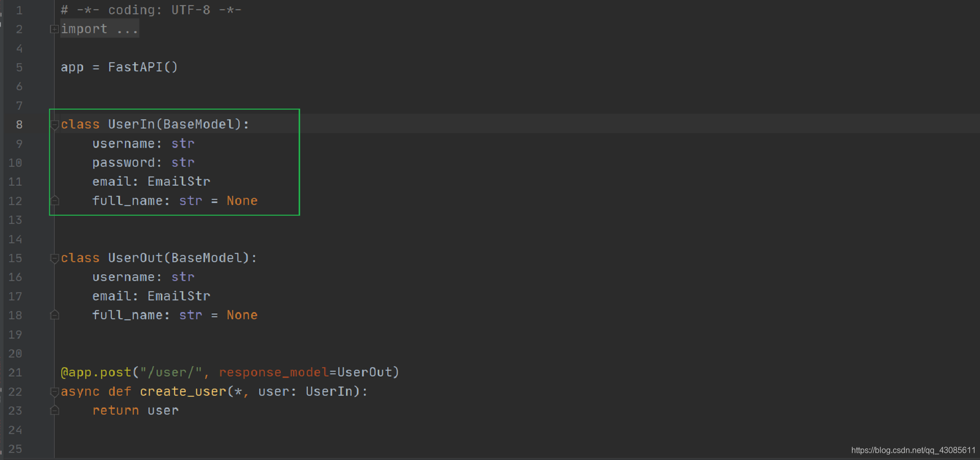Click line number 15 in the gutter

(x=15, y=258)
